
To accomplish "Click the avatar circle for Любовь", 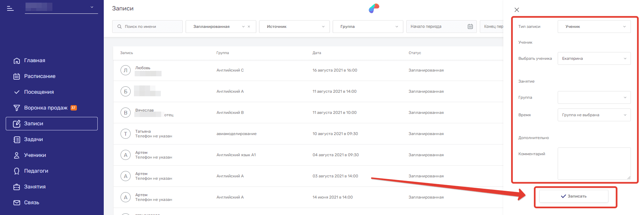I will 126,70.
